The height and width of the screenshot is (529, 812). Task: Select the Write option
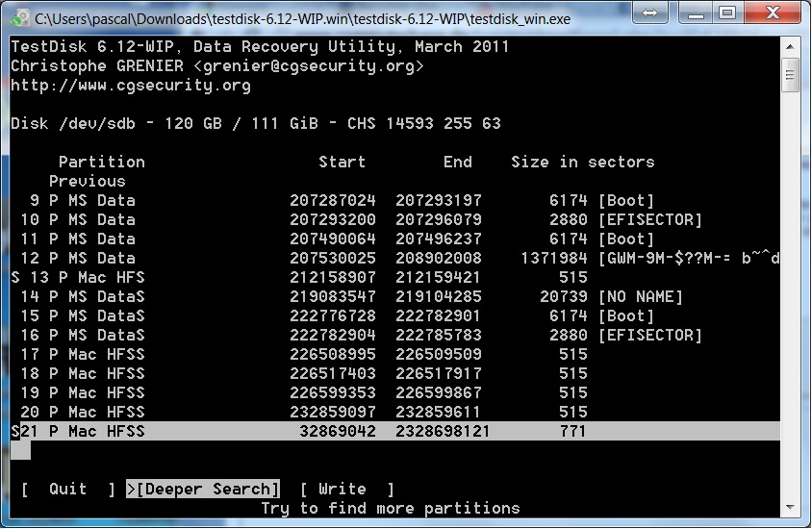pos(347,490)
